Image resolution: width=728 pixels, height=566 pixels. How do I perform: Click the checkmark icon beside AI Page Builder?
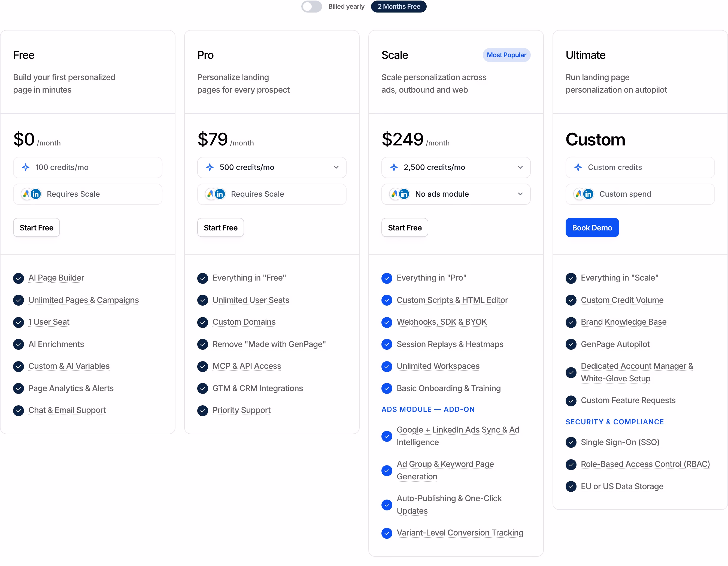18,278
